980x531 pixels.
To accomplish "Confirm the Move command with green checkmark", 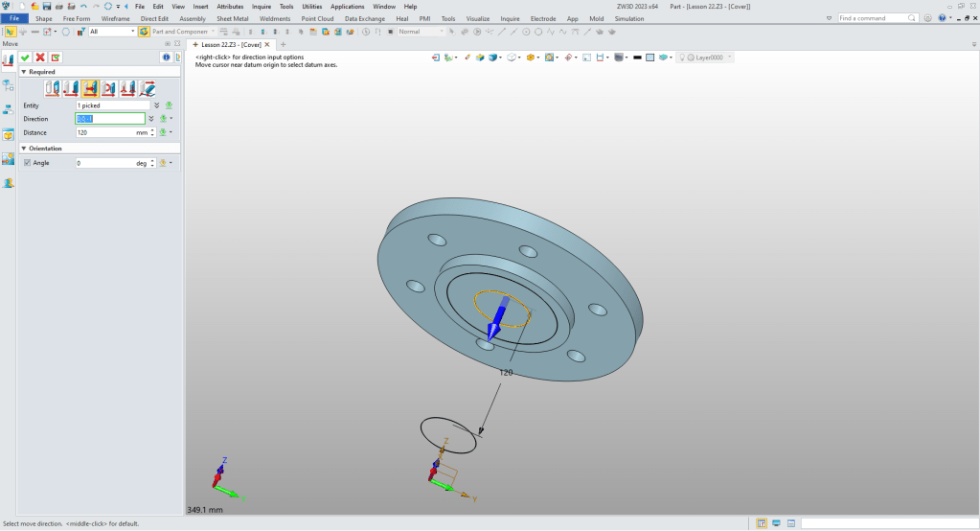I will 25,58.
